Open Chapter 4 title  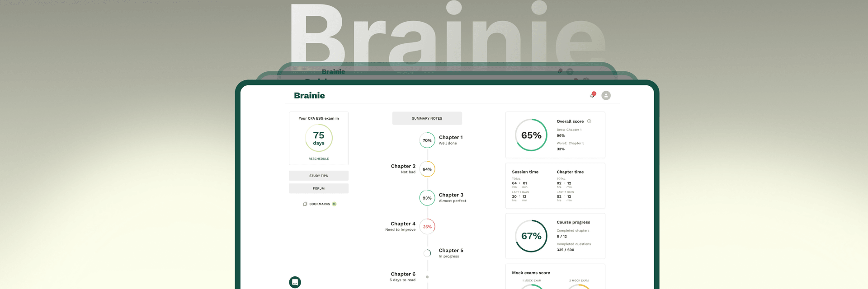pos(403,224)
